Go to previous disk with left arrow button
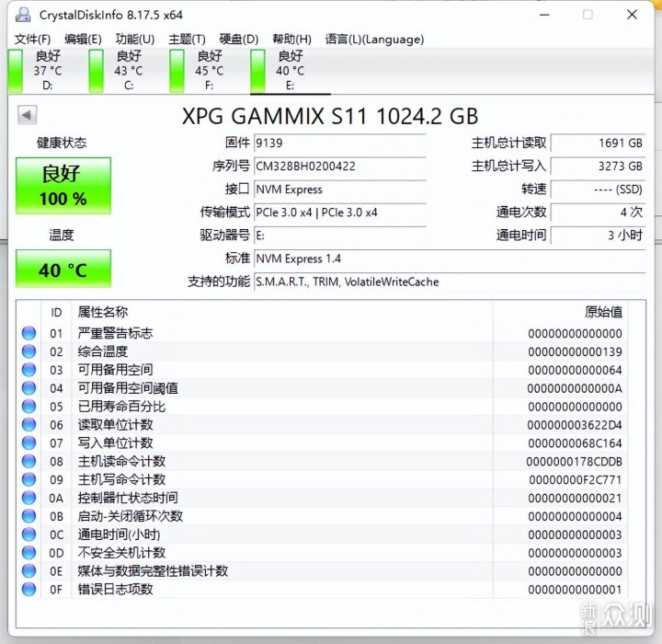 tap(27, 115)
